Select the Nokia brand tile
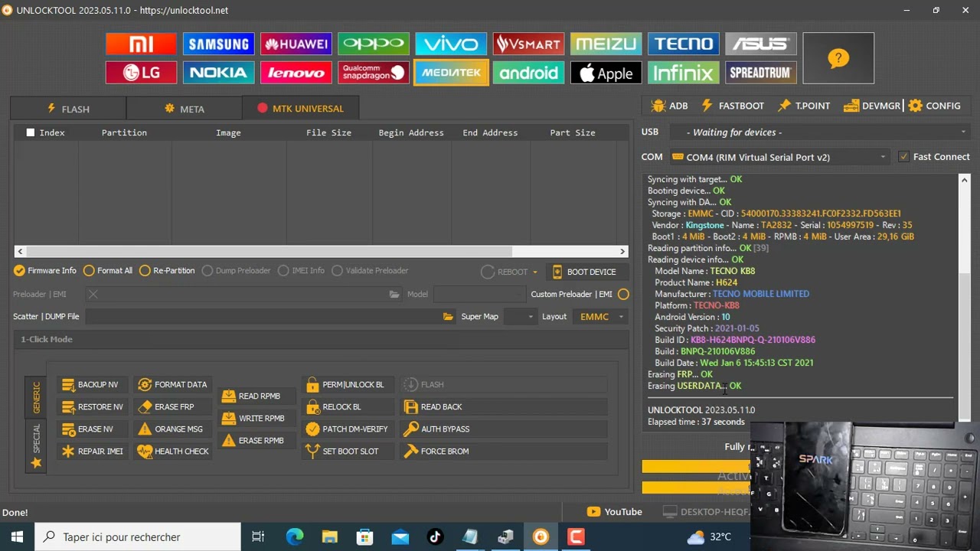 tap(218, 73)
